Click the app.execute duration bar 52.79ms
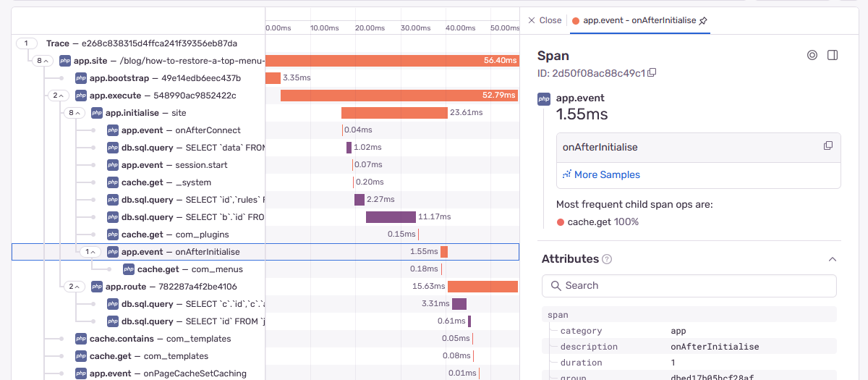Screen dimensions: 868x380 click(x=399, y=96)
